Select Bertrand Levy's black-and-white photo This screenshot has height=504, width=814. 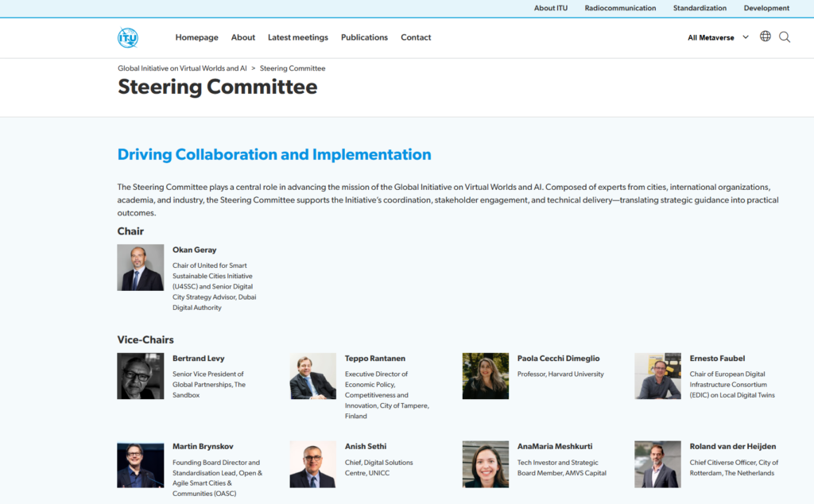click(x=141, y=376)
